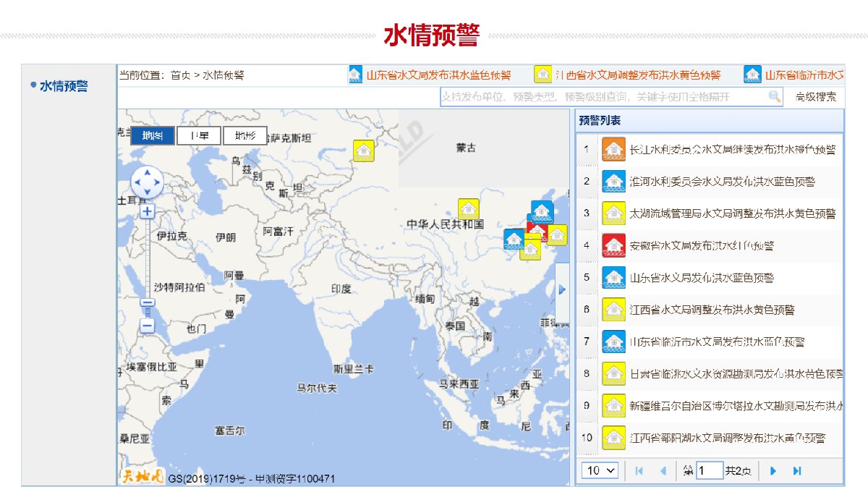Open 安徽省水文局 red warning list entry

(x=701, y=245)
